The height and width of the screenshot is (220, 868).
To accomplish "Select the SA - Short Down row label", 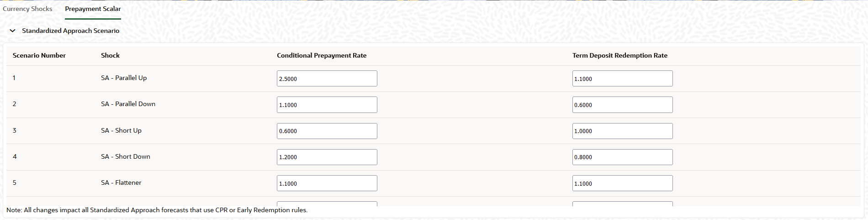I will pos(126,156).
